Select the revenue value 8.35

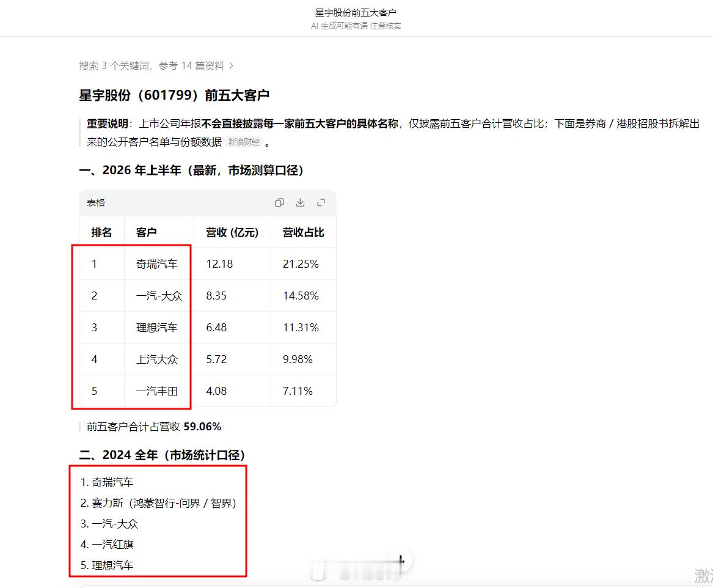point(216,296)
